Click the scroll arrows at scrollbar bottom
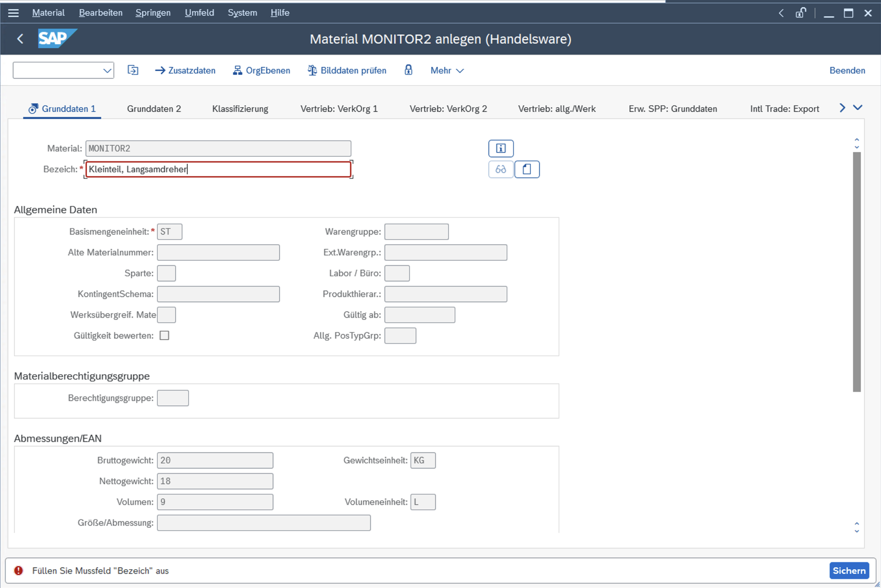 [x=857, y=527]
